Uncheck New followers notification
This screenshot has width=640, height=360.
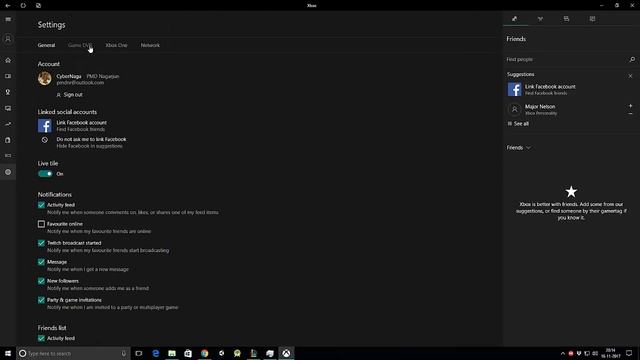41,281
